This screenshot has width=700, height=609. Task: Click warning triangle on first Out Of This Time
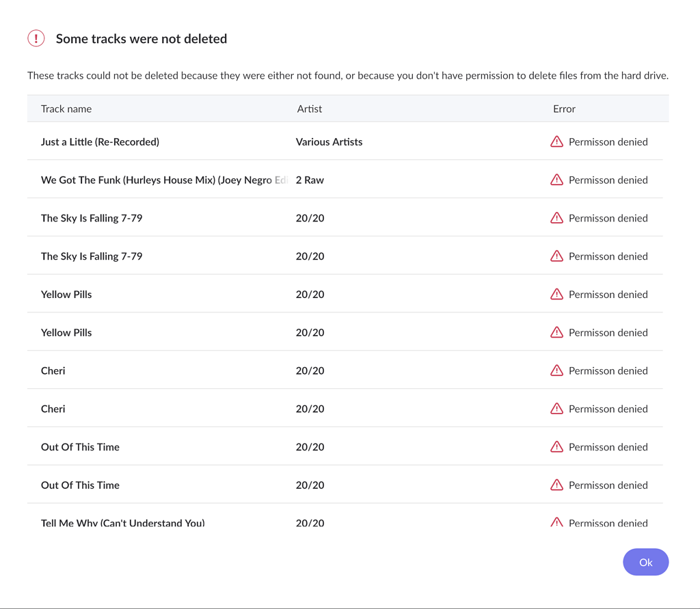556,446
